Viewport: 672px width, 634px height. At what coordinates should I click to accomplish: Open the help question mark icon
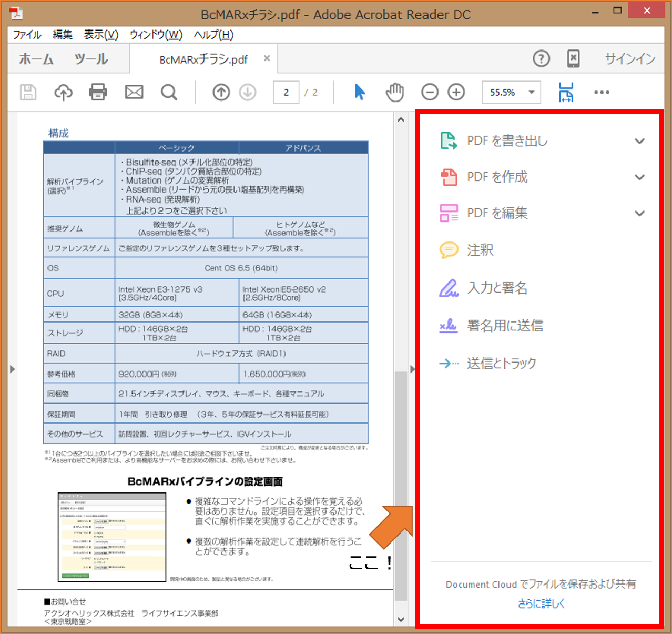coord(542,58)
